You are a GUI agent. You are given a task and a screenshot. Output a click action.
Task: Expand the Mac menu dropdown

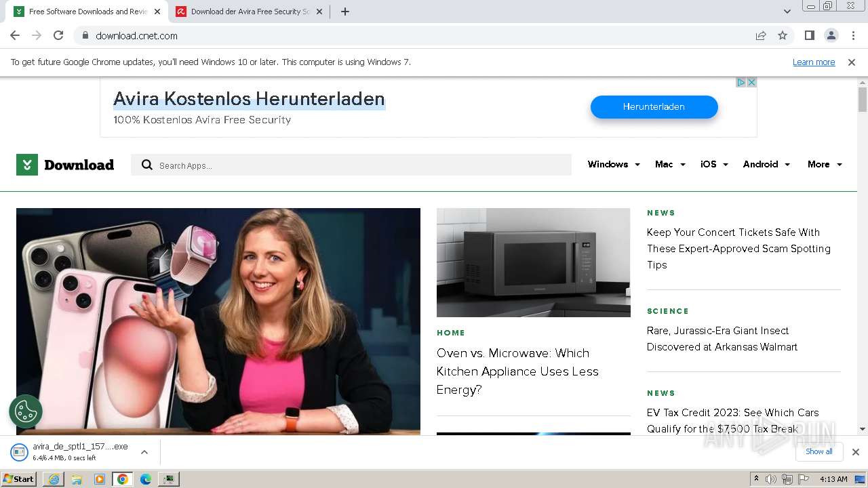tap(670, 164)
